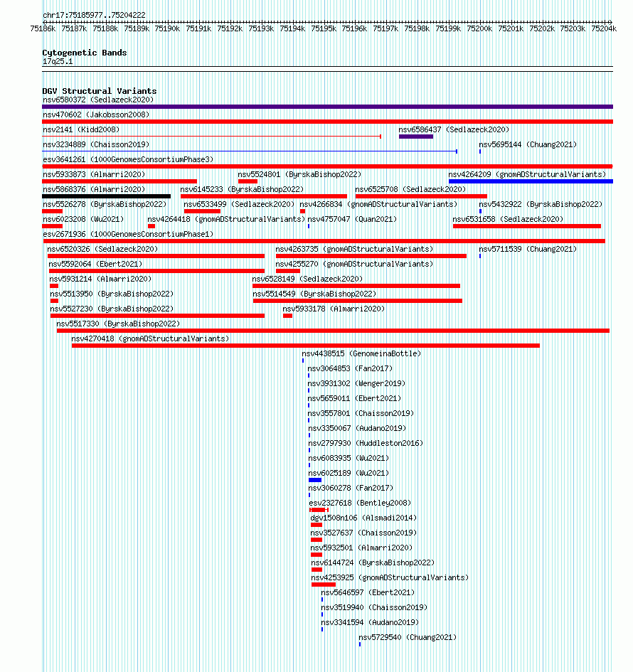Select nsv3341594 (Audano2019) label
This screenshot has width=633, height=672.
coord(370,623)
